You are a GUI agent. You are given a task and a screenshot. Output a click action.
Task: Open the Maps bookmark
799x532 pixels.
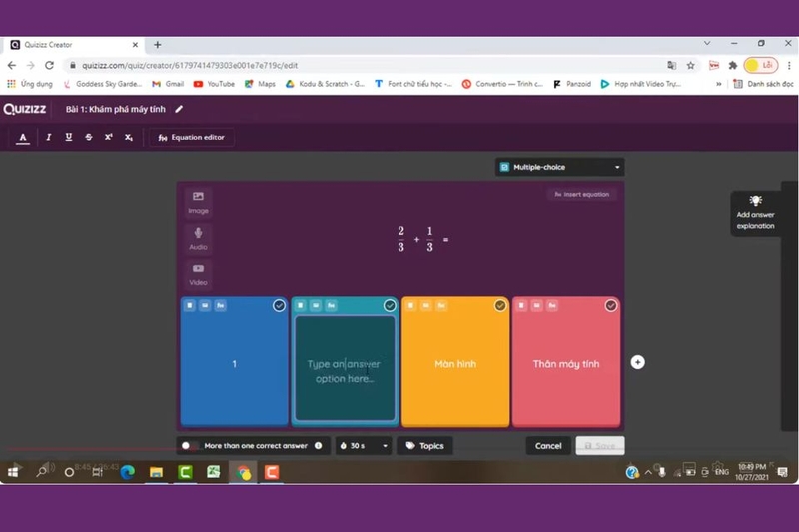pyautogui.click(x=260, y=84)
